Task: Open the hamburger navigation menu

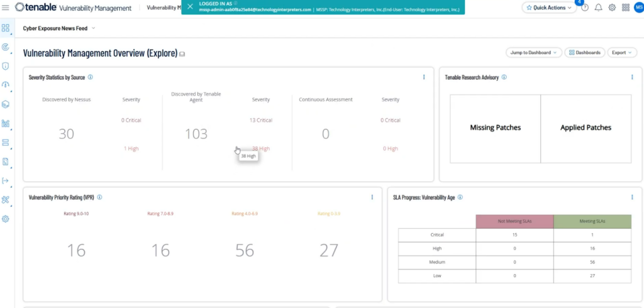Action: [x=5, y=8]
